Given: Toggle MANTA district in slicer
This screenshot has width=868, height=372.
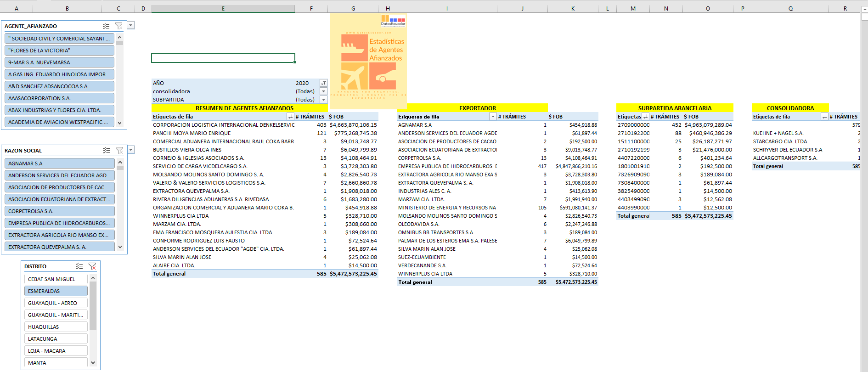Looking at the screenshot, I should coord(56,363).
